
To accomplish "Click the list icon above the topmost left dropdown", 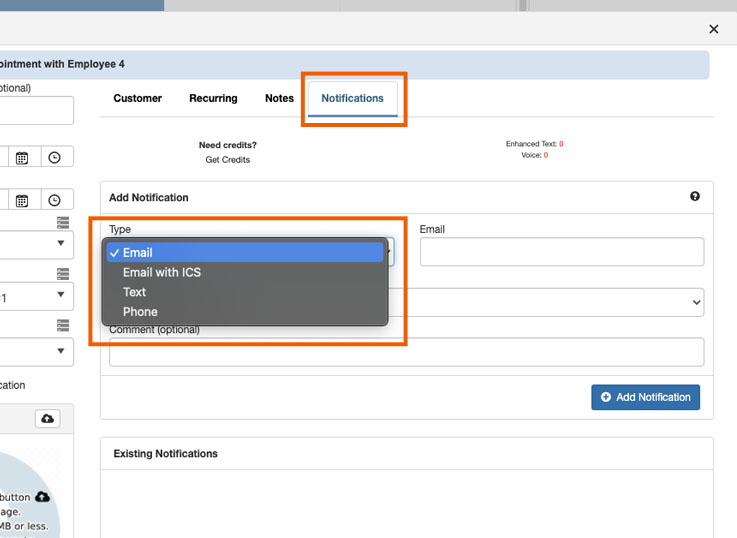I will pos(63,223).
